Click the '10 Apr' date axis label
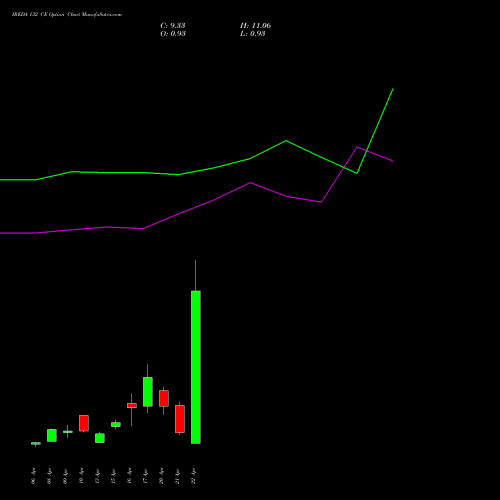Screen dimensions: 500x500 coord(81,476)
